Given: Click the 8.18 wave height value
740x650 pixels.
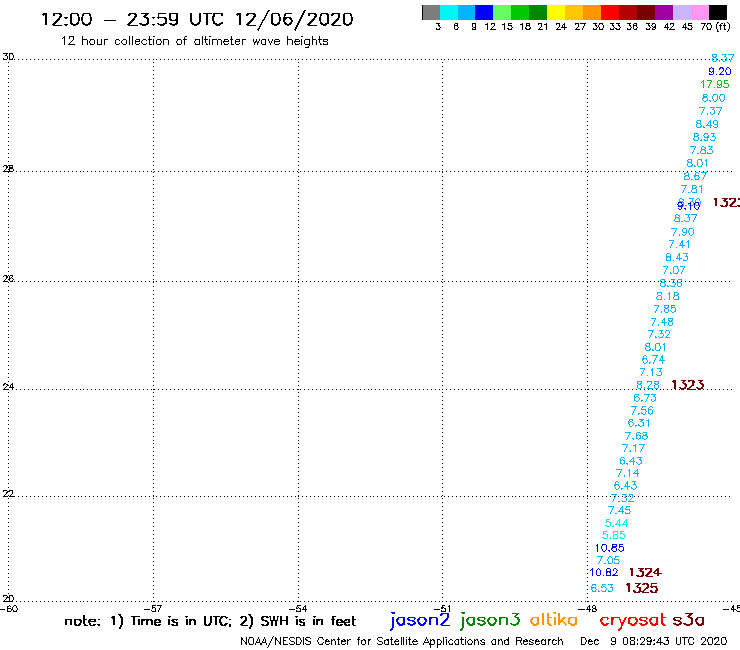Looking at the screenshot, I should click(x=667, y=296).
